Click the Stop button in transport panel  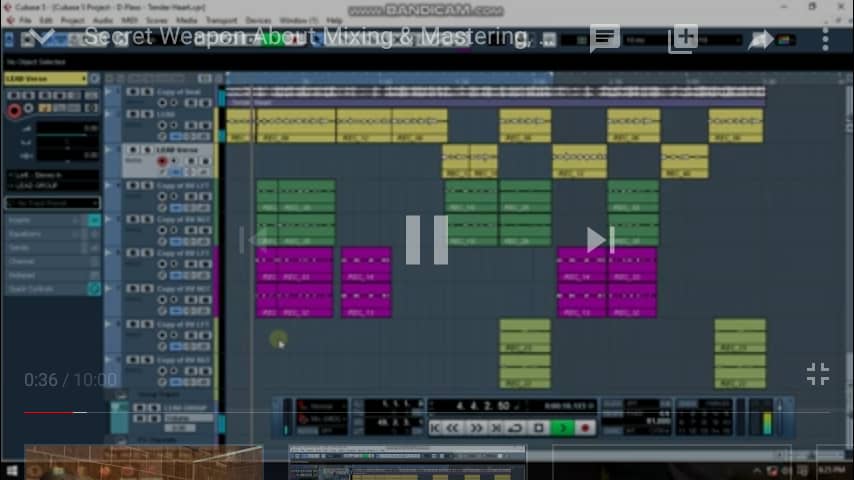pos(539,428)
